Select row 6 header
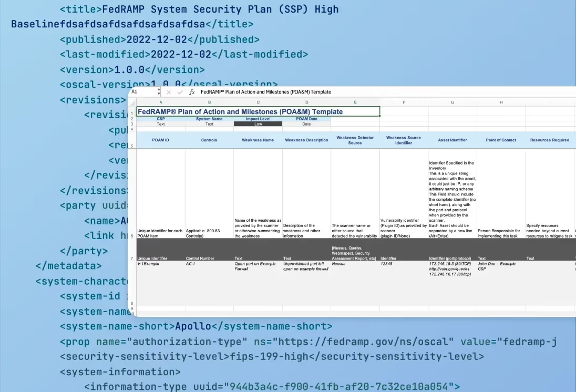This screenshot has width=576, height=392. (132, 193)
